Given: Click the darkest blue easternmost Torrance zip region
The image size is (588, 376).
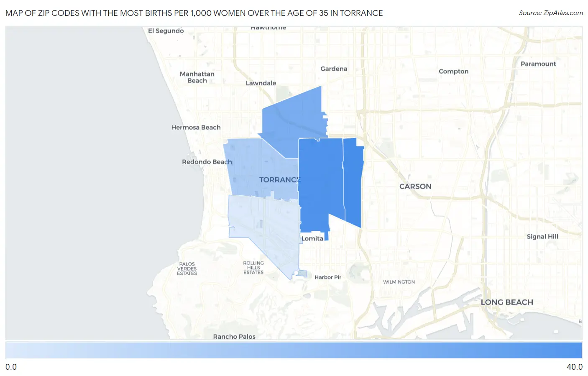Looking at the screenshot, I should pyautogui.click(x=353, y=182).
